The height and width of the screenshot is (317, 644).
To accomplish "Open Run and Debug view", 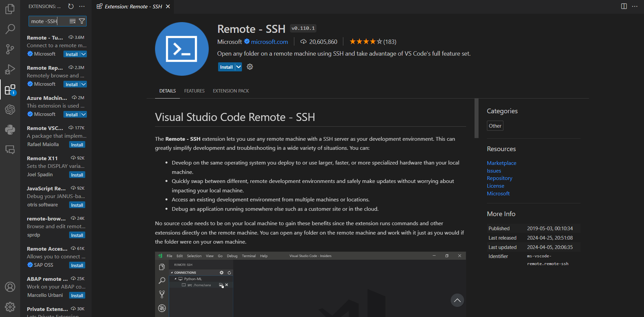I will click(x=10, y=69).
